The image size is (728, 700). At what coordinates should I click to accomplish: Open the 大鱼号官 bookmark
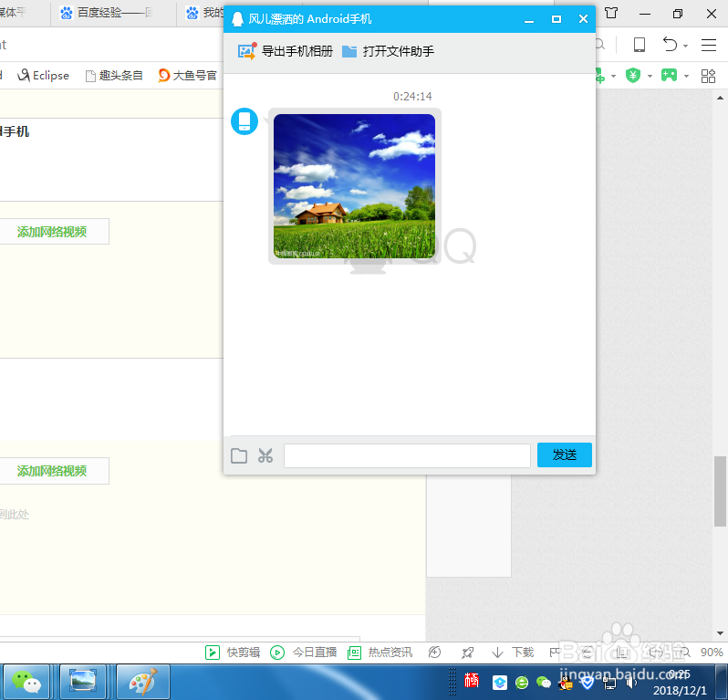pos(188,75)
